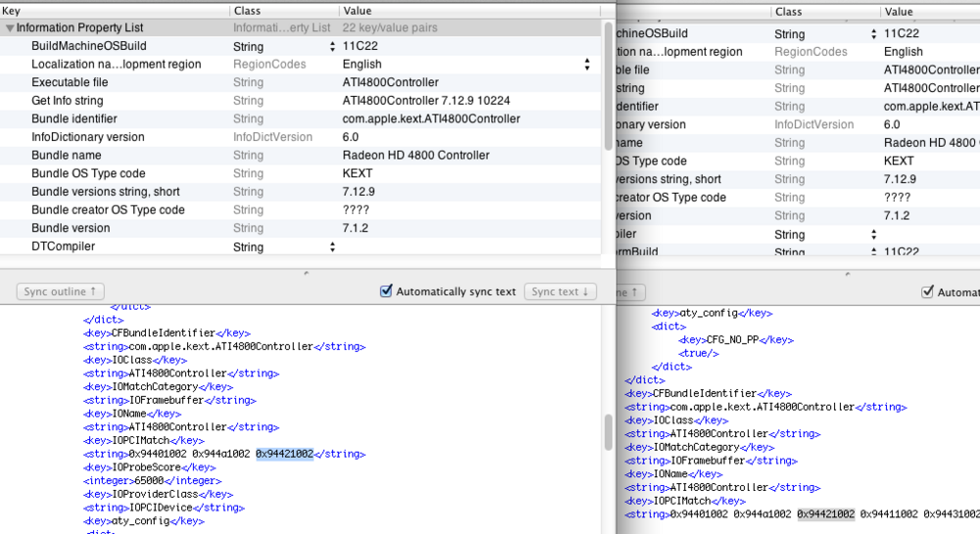Screen dimensions: 980x534
Task: Click the Sync text button
Action: [561, 291]
